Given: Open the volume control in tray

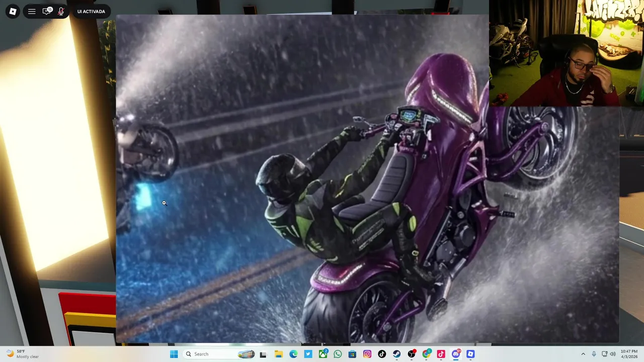Looking at the screenshot, I should tap(613, 354).
